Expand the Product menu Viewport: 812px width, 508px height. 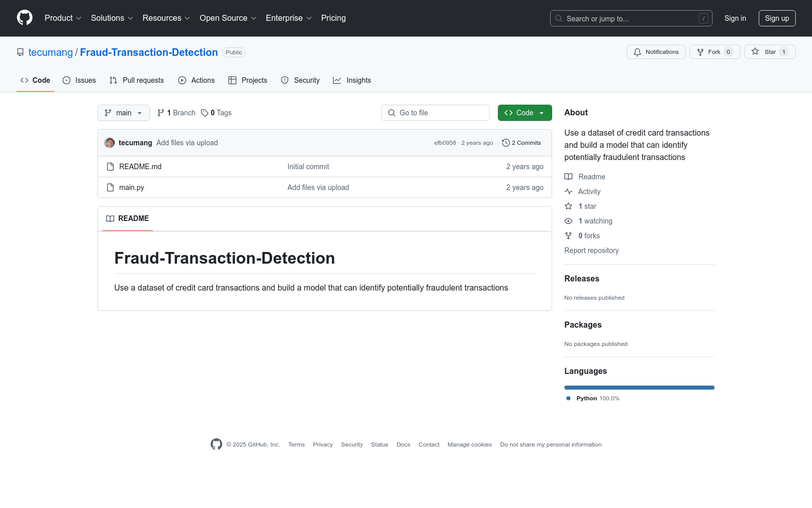point(63,18)
